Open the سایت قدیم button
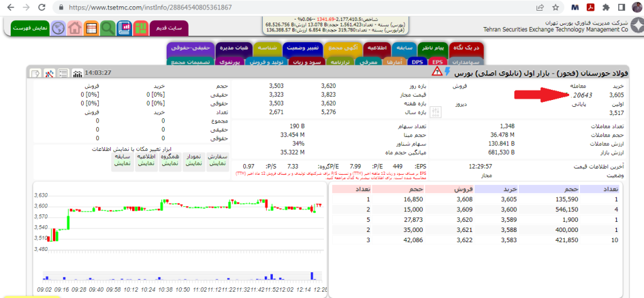The image size is (644, 298). (x=169, y=28)
